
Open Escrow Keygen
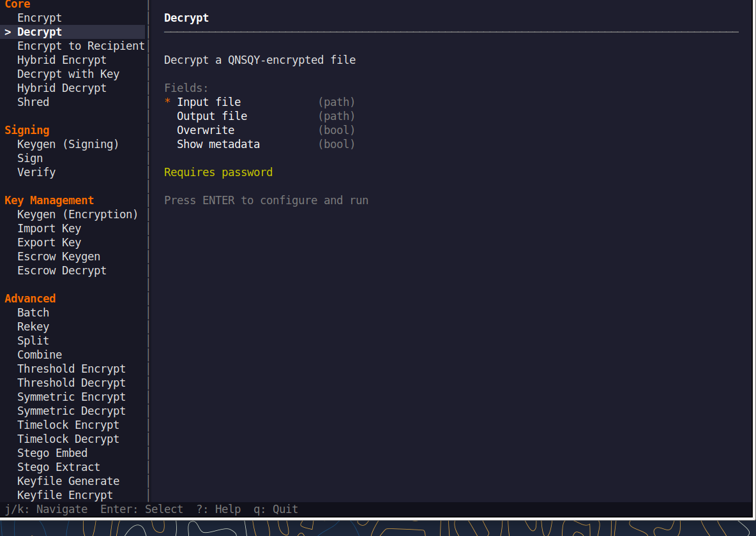tap(59, 256)
